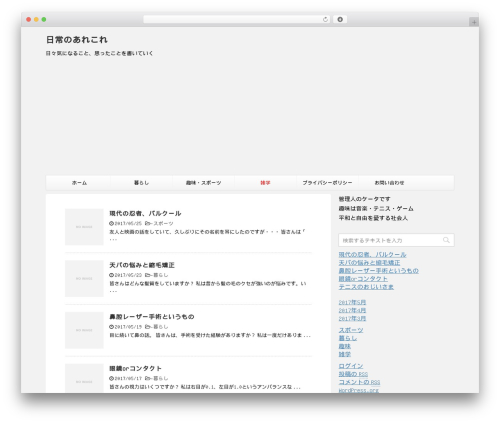Click the 投稿の RSS link
The height and width of the screenshot is (423, 500).
(x=353, y=374)
